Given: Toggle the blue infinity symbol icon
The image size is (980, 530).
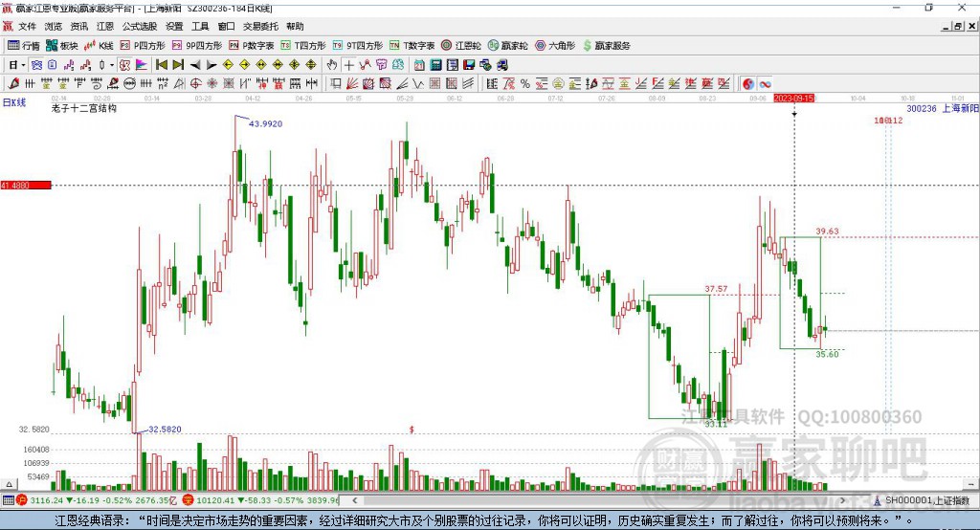Looking at the screenshot, I should point(765,83).
